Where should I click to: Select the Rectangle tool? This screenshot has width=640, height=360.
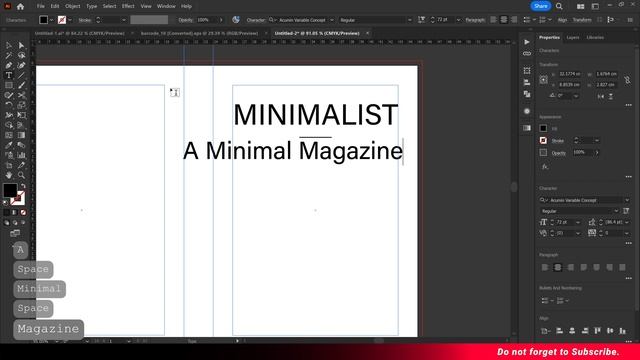click(9, 85)
